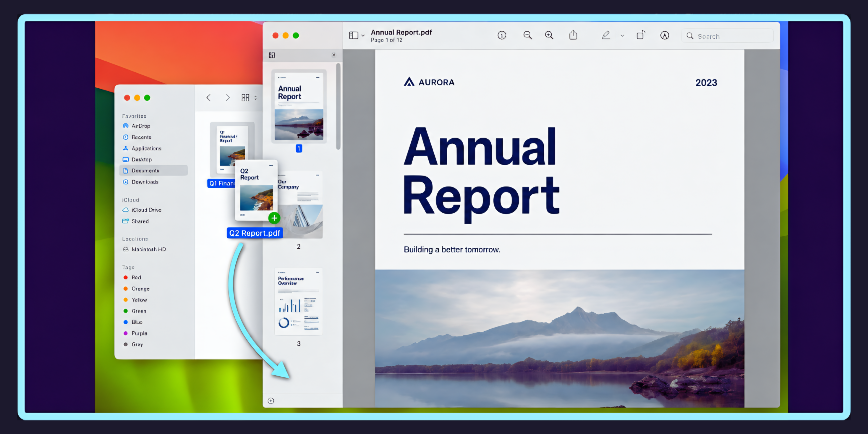This screenshot has height=434, width=868.
Task: Click the Downloads arrow icon
Action: [125, 182]
